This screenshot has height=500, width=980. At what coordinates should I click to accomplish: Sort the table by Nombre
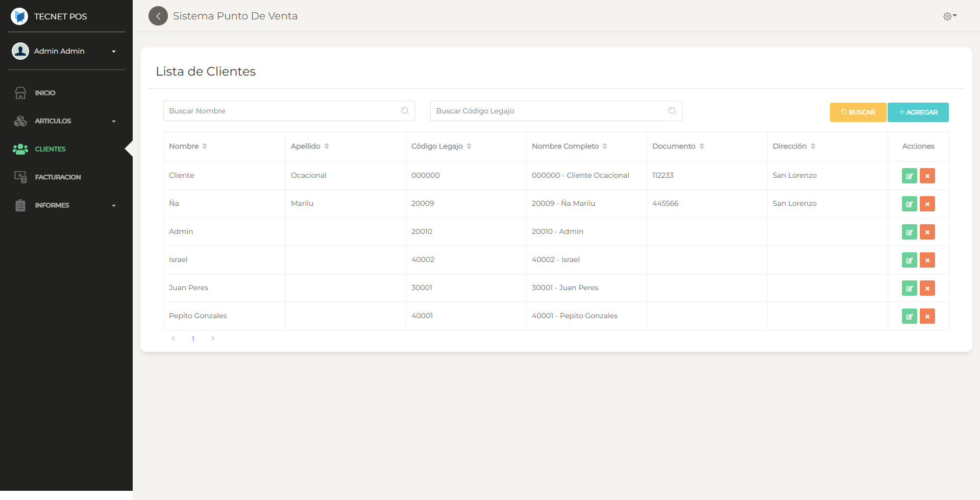[x=204, y=146]
